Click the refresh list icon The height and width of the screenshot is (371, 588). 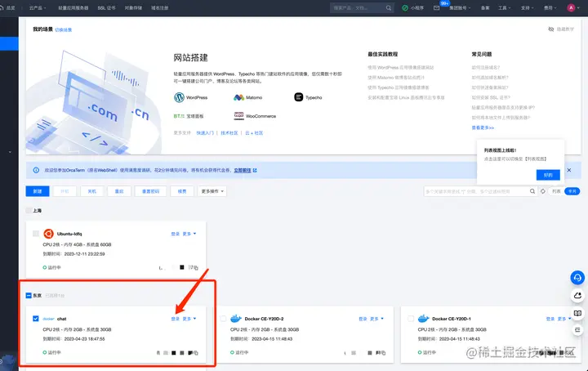pyautogui.click(x=542, y=191)
